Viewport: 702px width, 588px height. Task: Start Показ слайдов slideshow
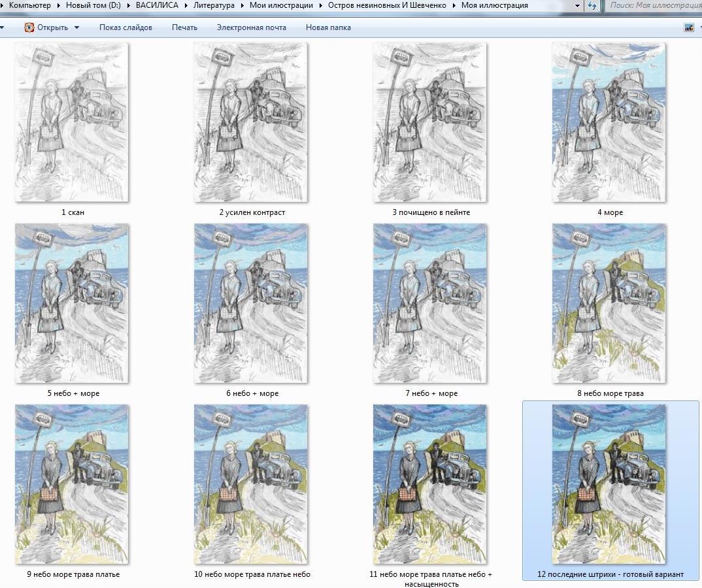pos(125,27)
